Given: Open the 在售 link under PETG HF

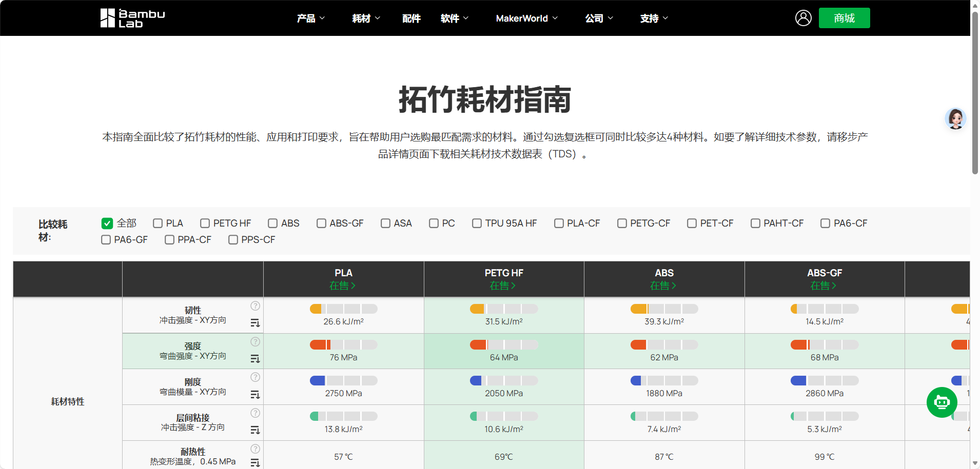Looking at the screenshot, I should pos(503,286).
